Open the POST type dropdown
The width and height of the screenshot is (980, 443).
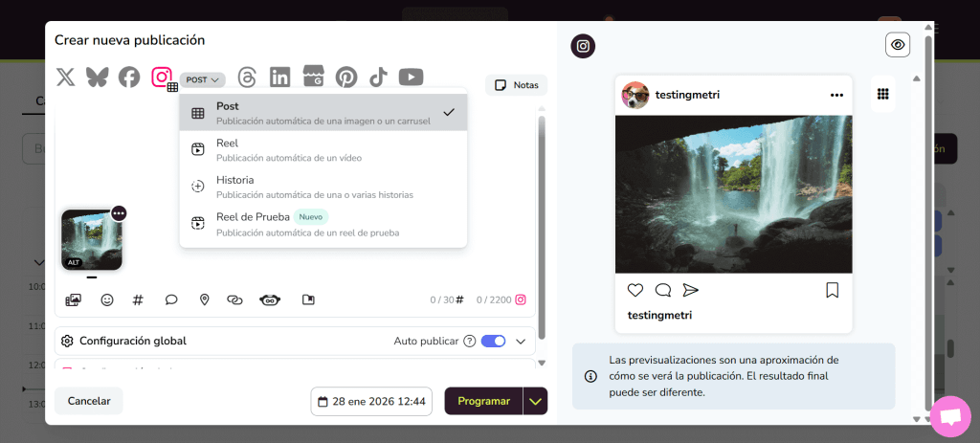203,80
